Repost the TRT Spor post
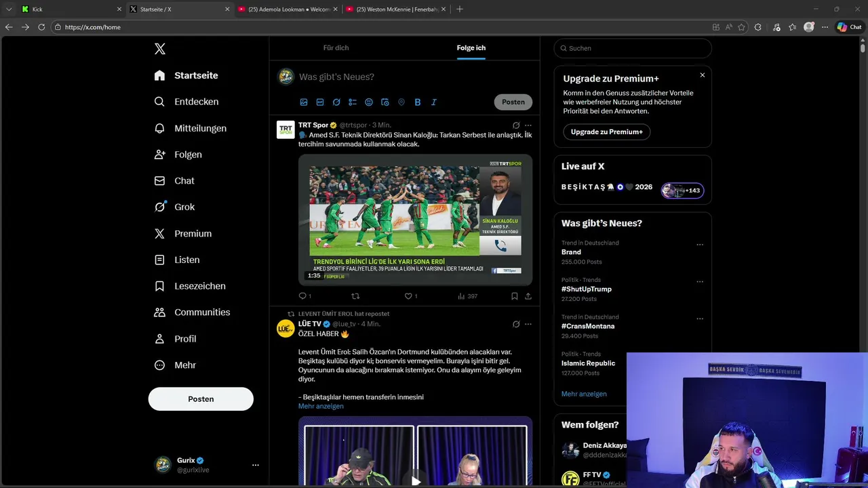The height and width of the screenshot is (488, 868). (355, 296)
